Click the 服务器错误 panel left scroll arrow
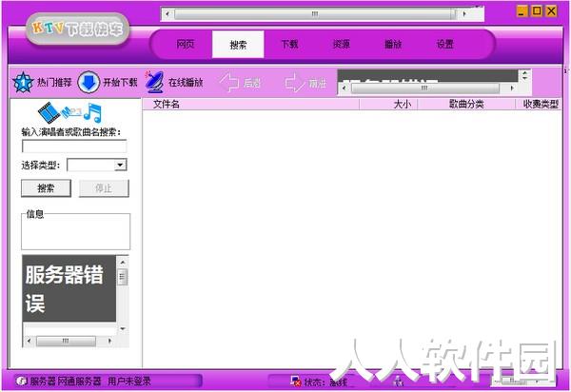Viewport: 571px width, 392px height. [x=30, y=341]
